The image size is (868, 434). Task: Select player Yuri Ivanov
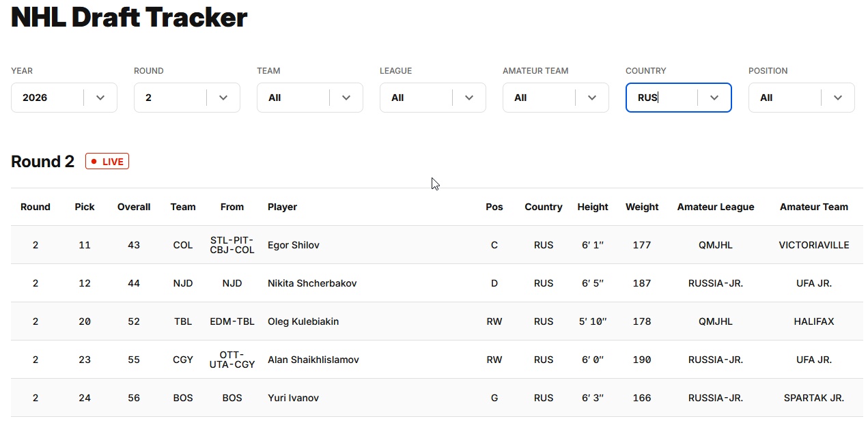pos(293,398)
